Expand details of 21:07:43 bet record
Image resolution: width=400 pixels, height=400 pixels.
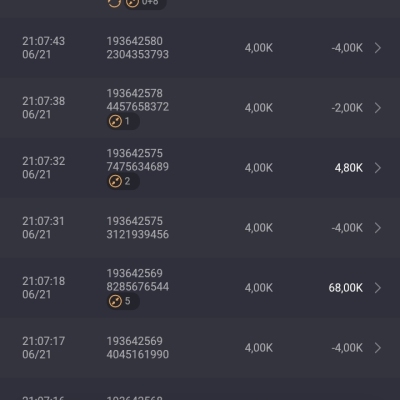(x=378, y=48)
